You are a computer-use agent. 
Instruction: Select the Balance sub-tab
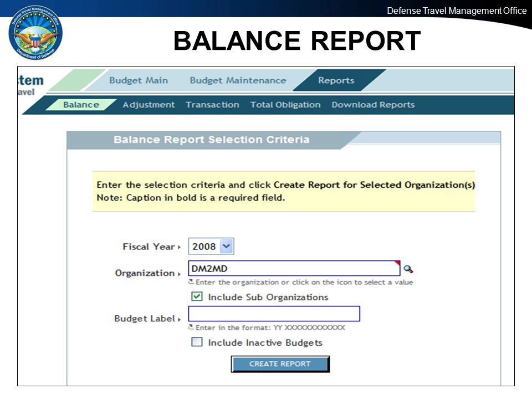point(81,105)
